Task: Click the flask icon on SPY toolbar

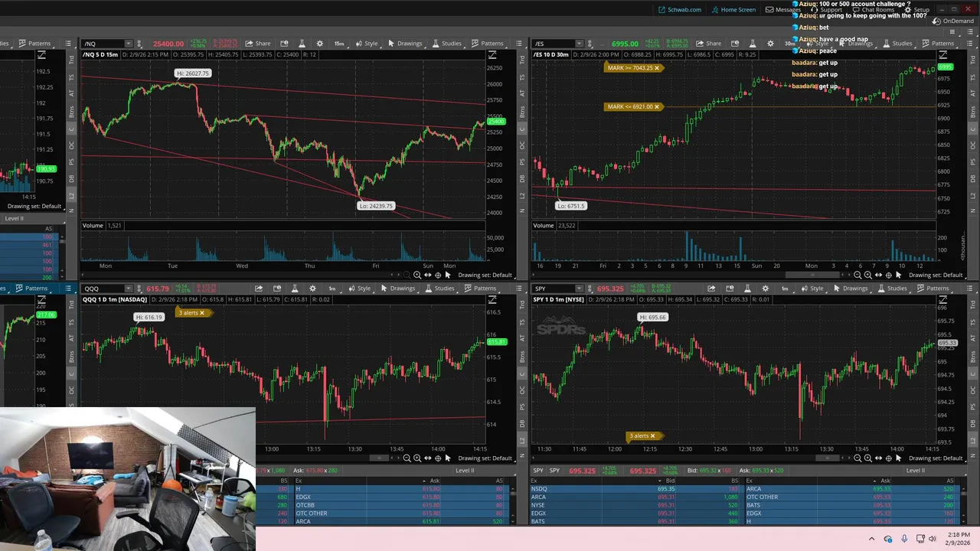Action: 747,289
